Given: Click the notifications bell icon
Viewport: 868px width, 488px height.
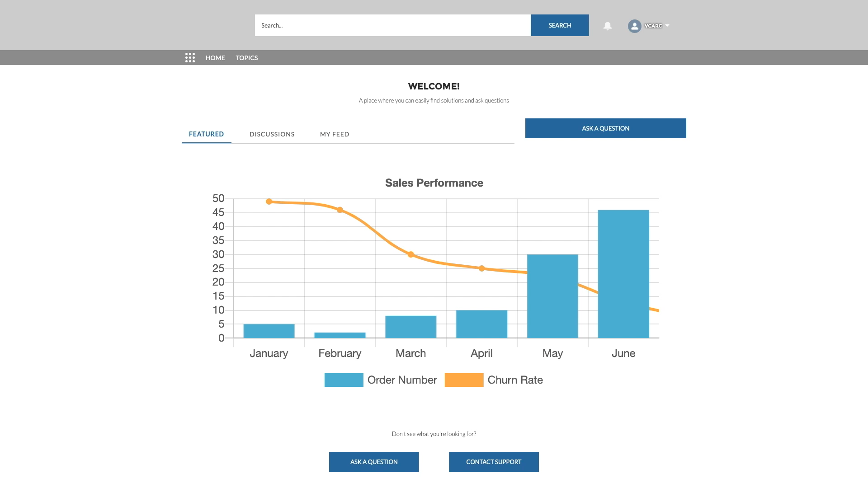Looking at the screenshot, I should click(608, 26).
